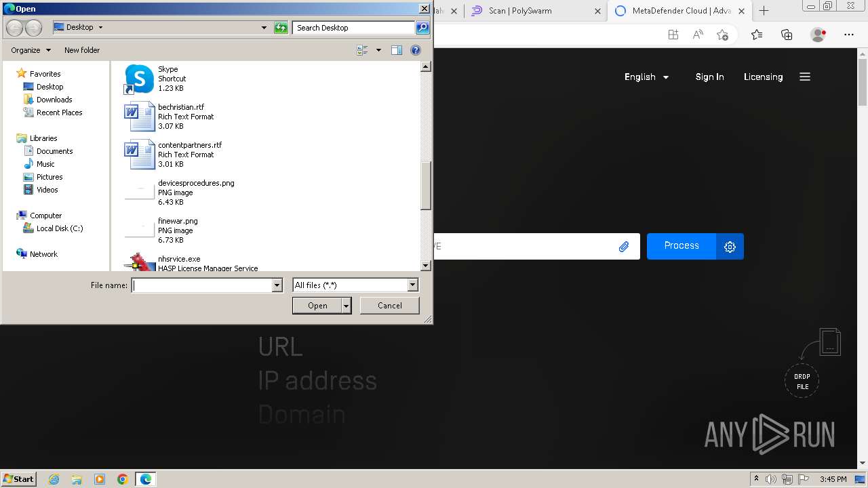Select the Skype shortcut icon

(x=139, y=79)
